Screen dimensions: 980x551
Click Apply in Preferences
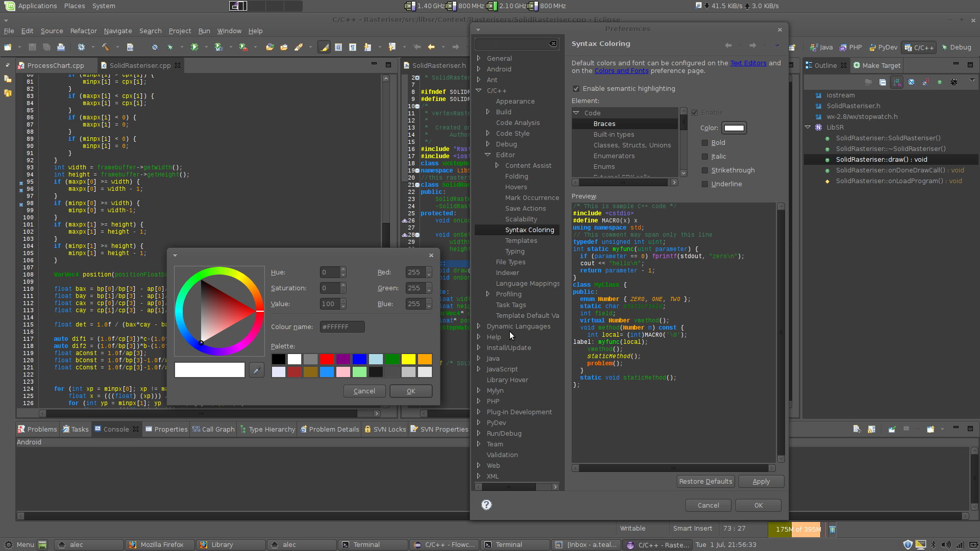[761, 481]
